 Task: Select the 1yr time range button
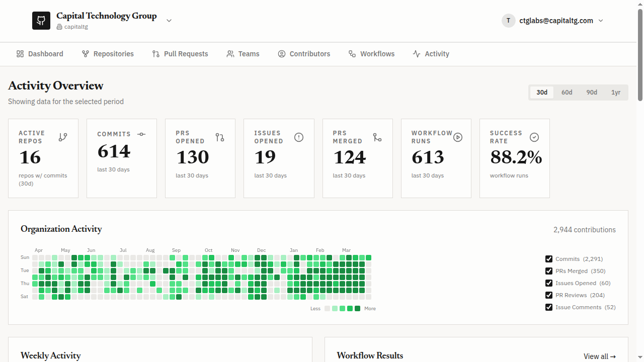pyautogui.click(x=616, y=93)
